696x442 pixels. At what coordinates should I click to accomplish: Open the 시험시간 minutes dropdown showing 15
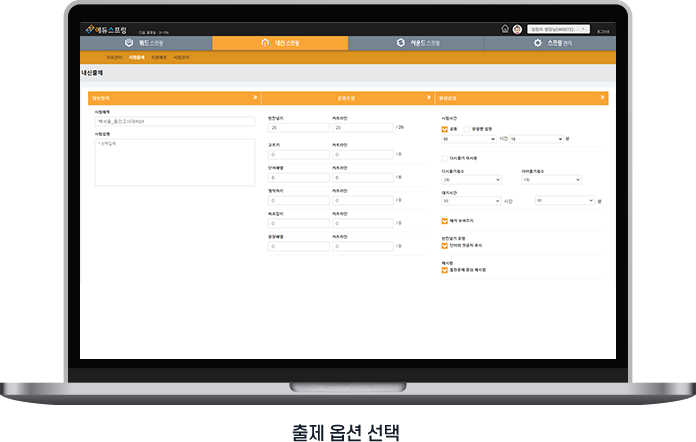pyautogui.click(x=536, y=139)
